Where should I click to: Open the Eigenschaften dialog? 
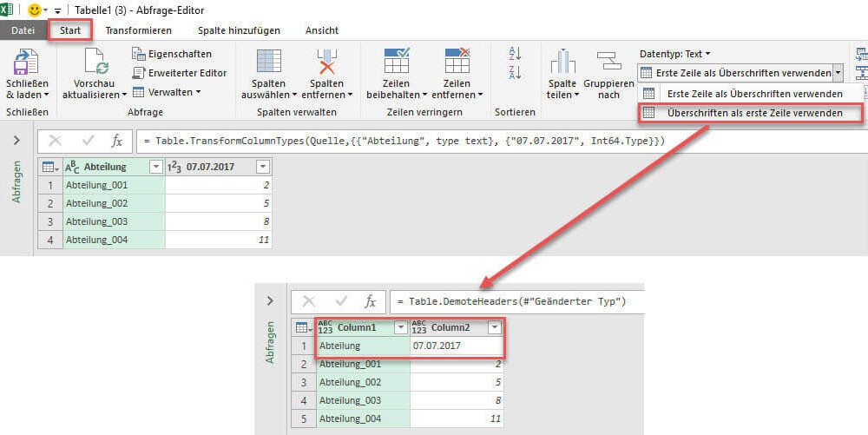point(172,54)
